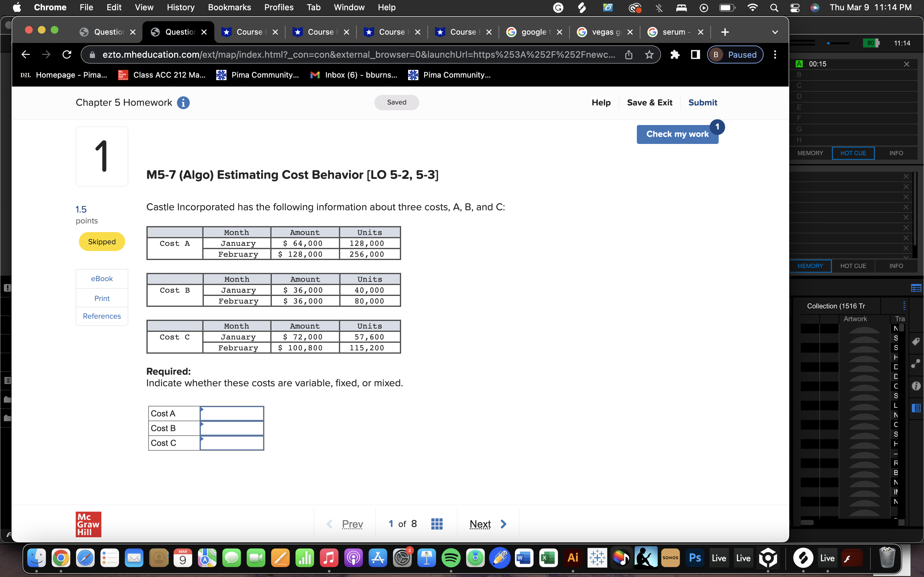The width and height of the screenshot is (924, 577).
Task: Open the eBook link
Action: tap(102, 278)
